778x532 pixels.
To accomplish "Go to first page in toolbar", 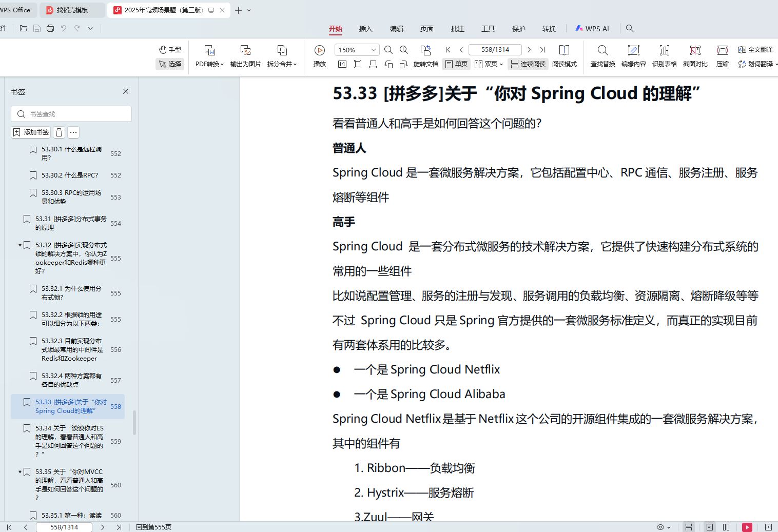I will pyautogui.click(x=448, y=50).
